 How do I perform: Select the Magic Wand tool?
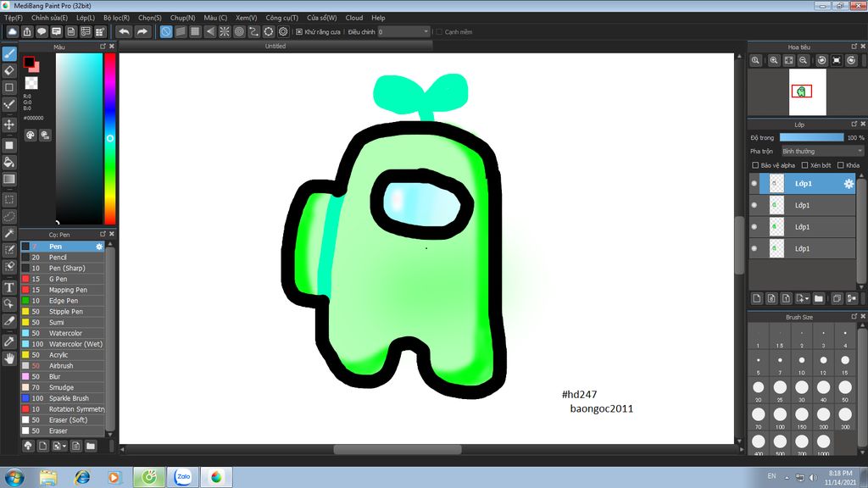pos(9,233)
